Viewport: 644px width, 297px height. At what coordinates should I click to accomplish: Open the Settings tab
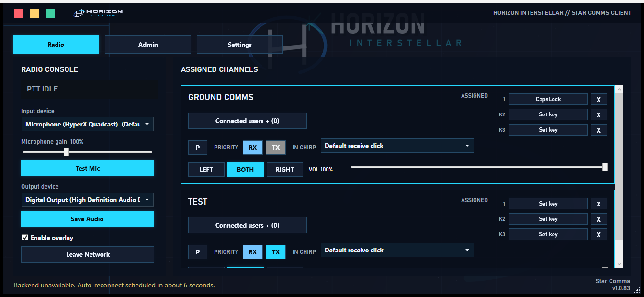[x=240, y=45]
